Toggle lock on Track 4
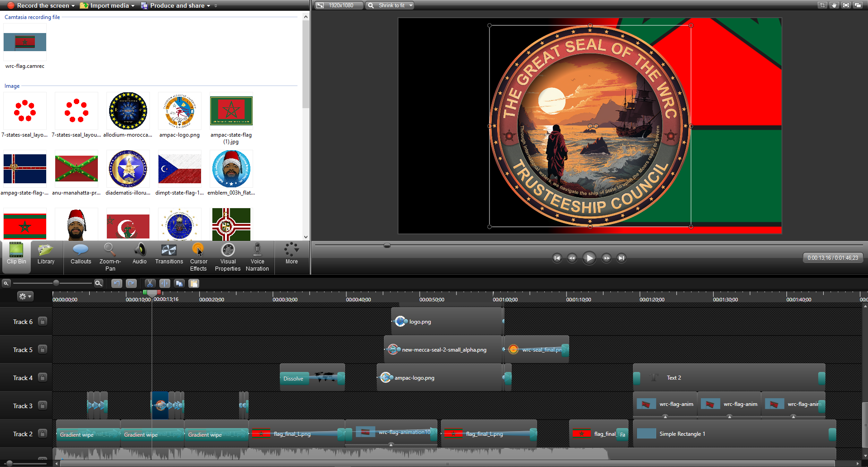 click(x=43, y=377)
